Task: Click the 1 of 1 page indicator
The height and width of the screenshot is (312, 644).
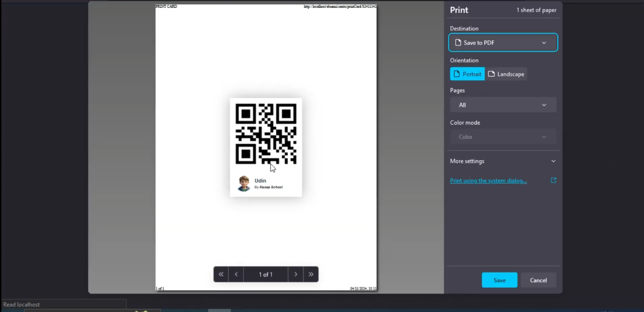Action: [266, 274]
